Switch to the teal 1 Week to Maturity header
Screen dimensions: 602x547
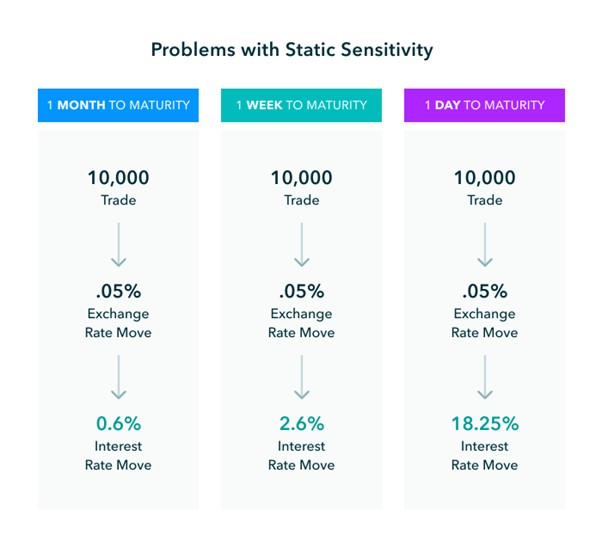pos(301,105)
